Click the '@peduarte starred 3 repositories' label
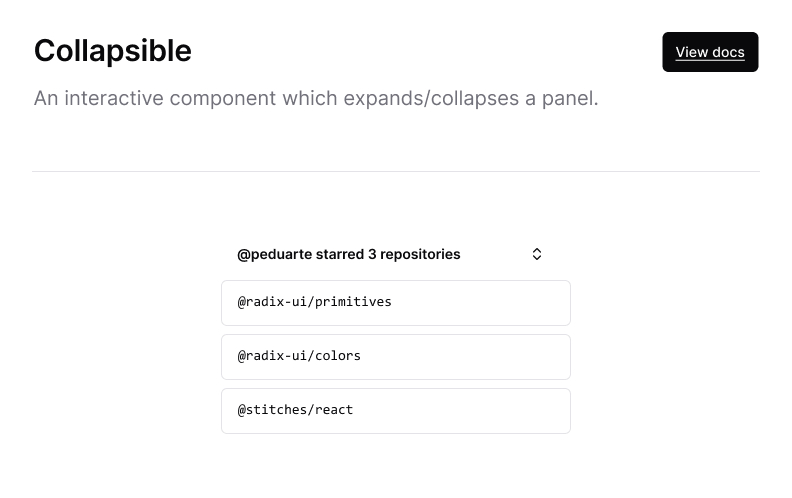 (x=349, y=254)
